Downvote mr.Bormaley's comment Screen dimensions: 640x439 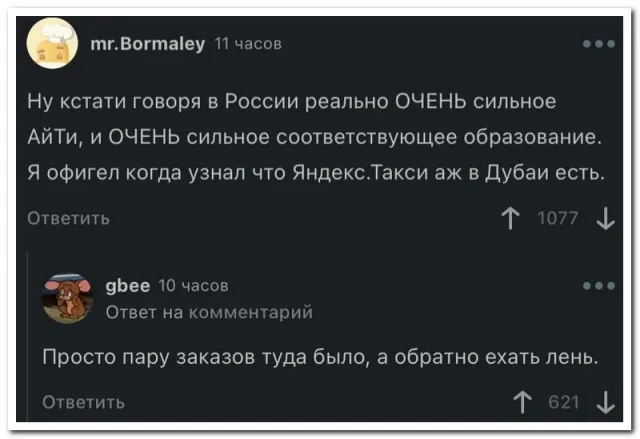[x=604, y=219]
